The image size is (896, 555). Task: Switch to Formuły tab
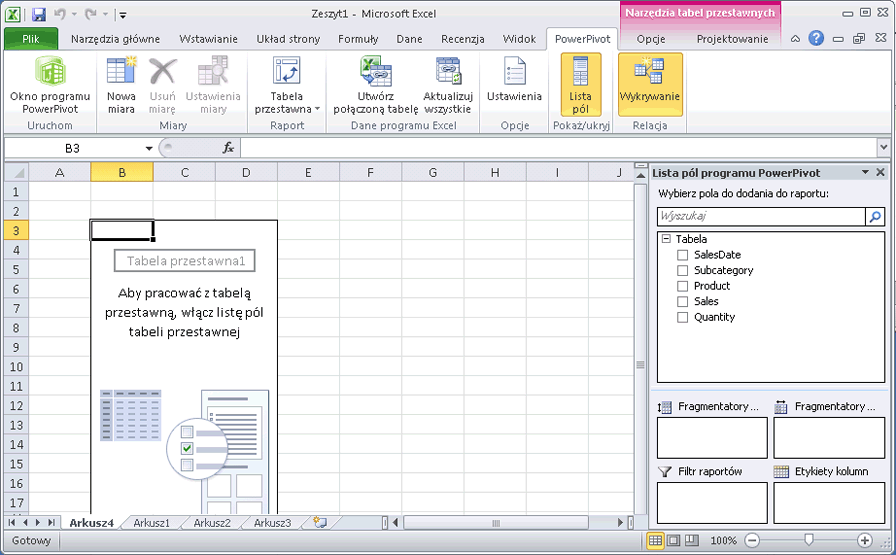[358, 39]
